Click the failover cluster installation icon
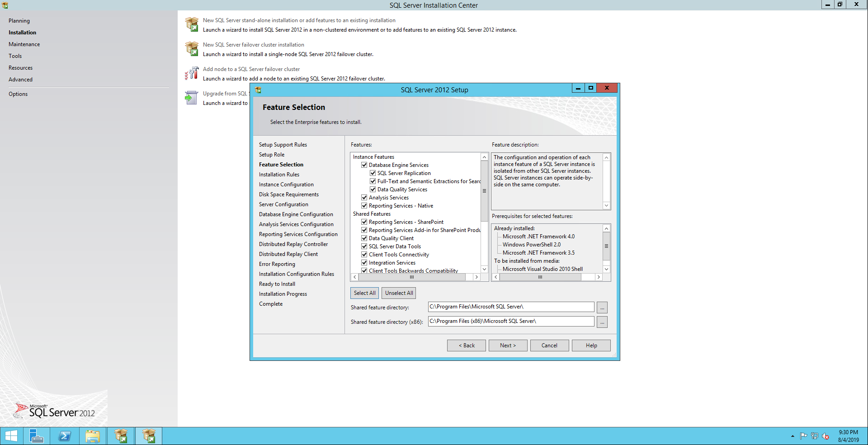Screen dimensions: 868x445 coord(192,49)
